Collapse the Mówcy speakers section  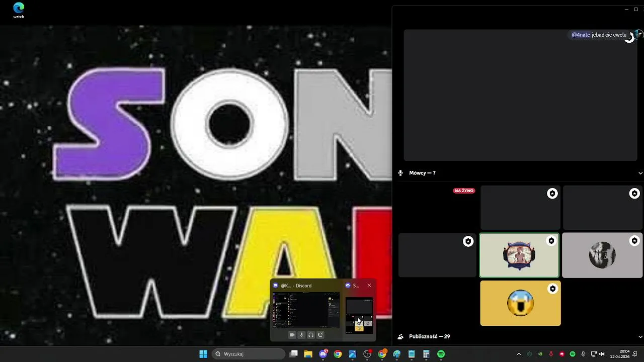click(x=640, y=173)
